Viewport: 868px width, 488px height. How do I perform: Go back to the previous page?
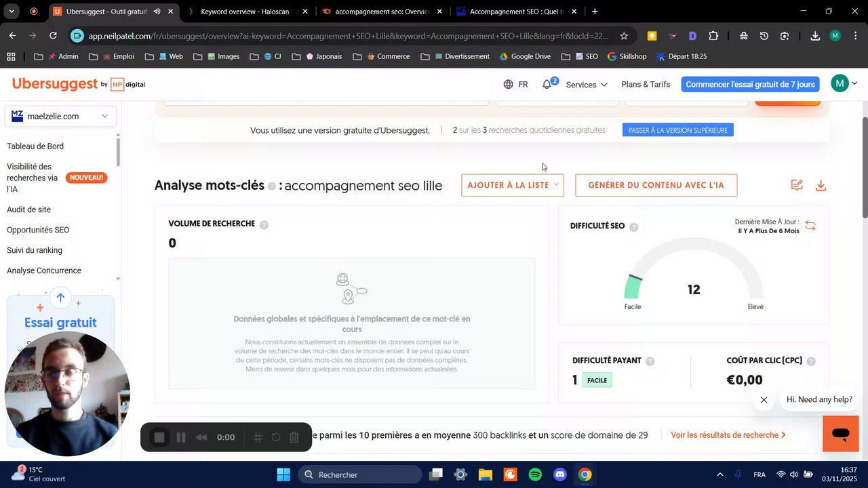[x=13, y=36]
